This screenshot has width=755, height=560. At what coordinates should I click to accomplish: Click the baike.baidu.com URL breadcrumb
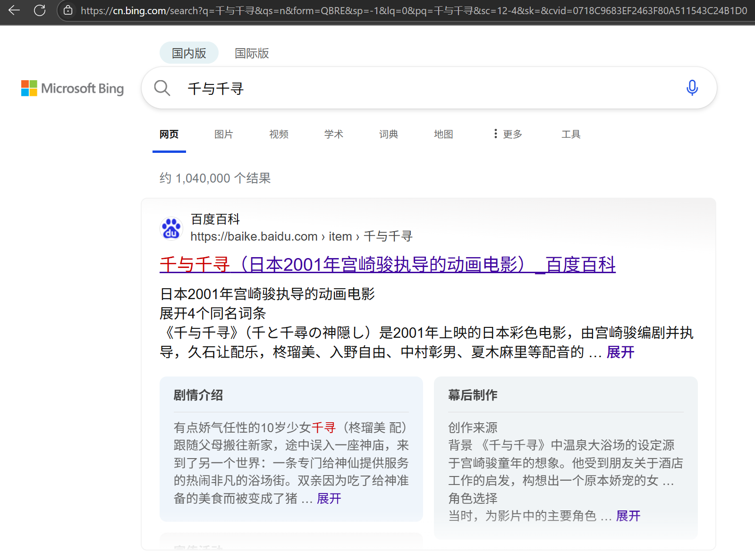point(301,236)
